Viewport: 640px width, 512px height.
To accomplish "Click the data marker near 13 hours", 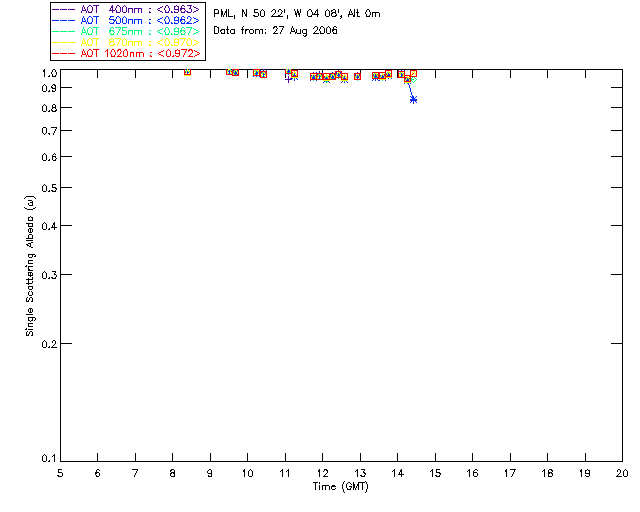I will click(358, 76).
